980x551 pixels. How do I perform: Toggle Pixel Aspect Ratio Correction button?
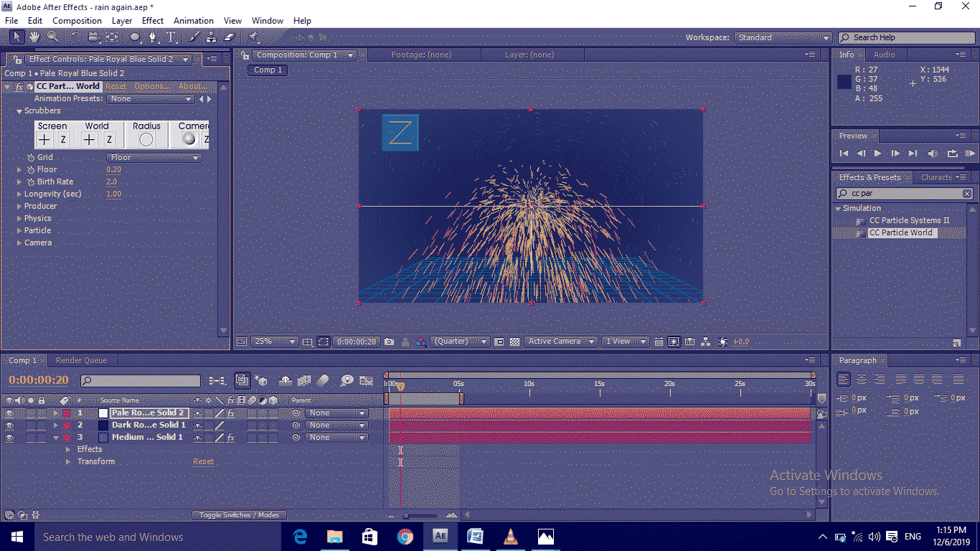[x=659, y=342]
